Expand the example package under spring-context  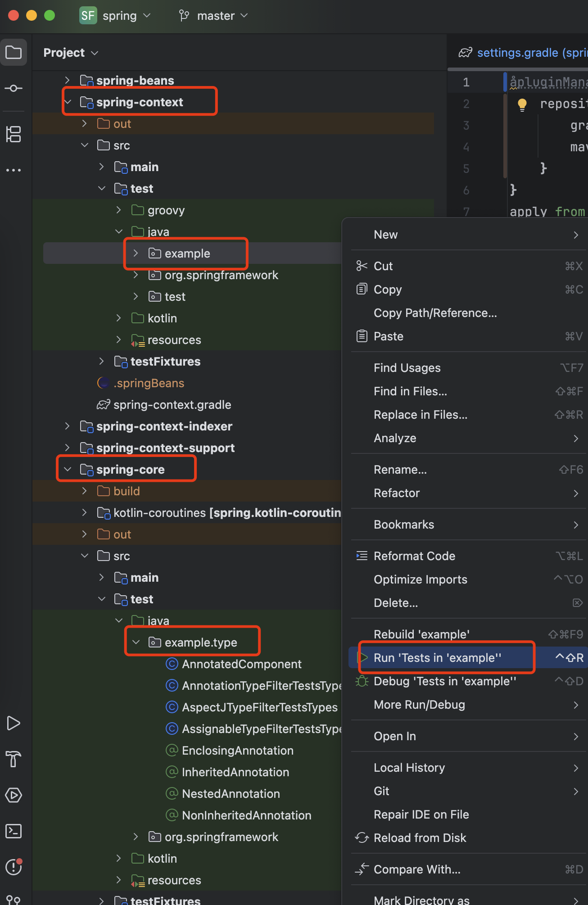point(136,253)
